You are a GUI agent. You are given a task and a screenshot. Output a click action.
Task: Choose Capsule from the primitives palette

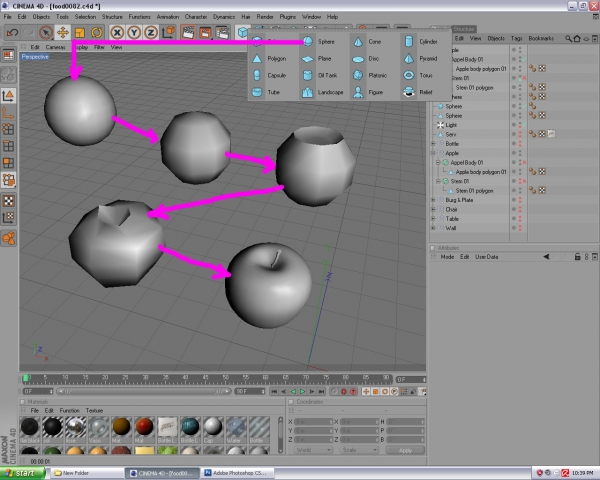pos(269,75)
